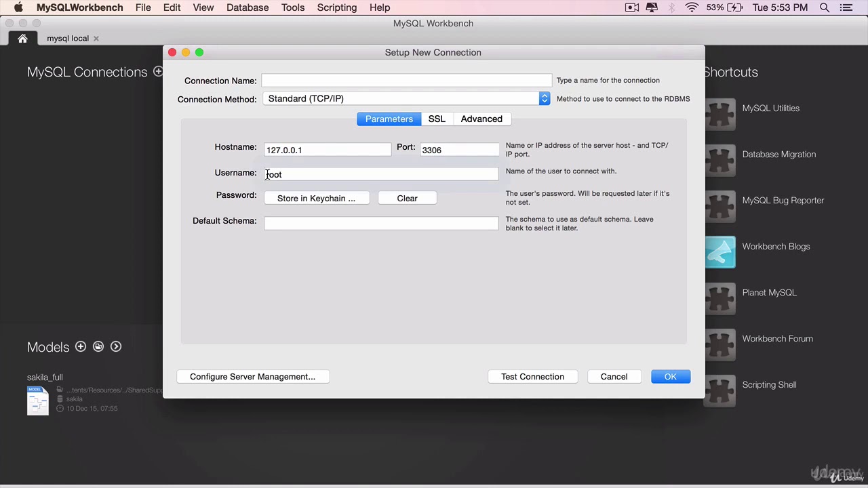This screenshot has height=488, width=868.
Task: Open the Database menu
Action: click(248, 7)
